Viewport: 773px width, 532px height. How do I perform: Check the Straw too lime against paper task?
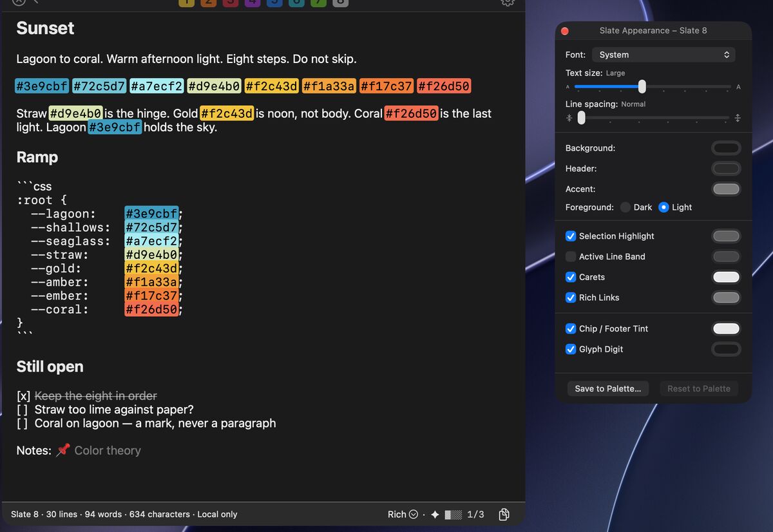click(x=23, y=410)
